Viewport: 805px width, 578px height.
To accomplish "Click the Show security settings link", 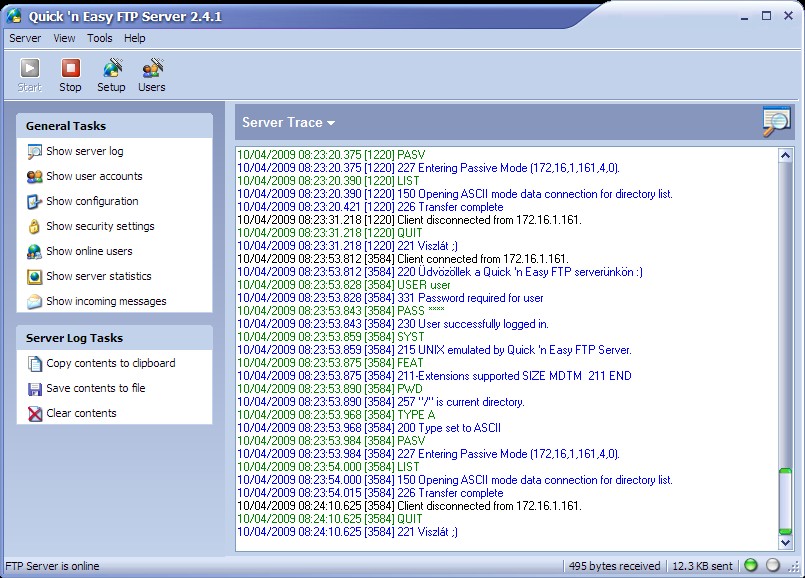I will [x=100, y=226].
